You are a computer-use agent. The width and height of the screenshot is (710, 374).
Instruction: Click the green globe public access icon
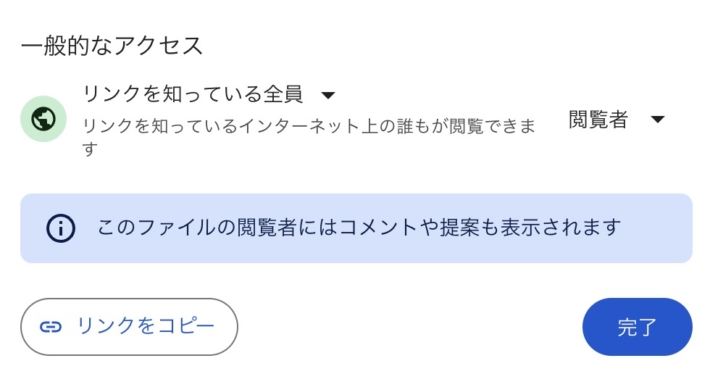43,119
